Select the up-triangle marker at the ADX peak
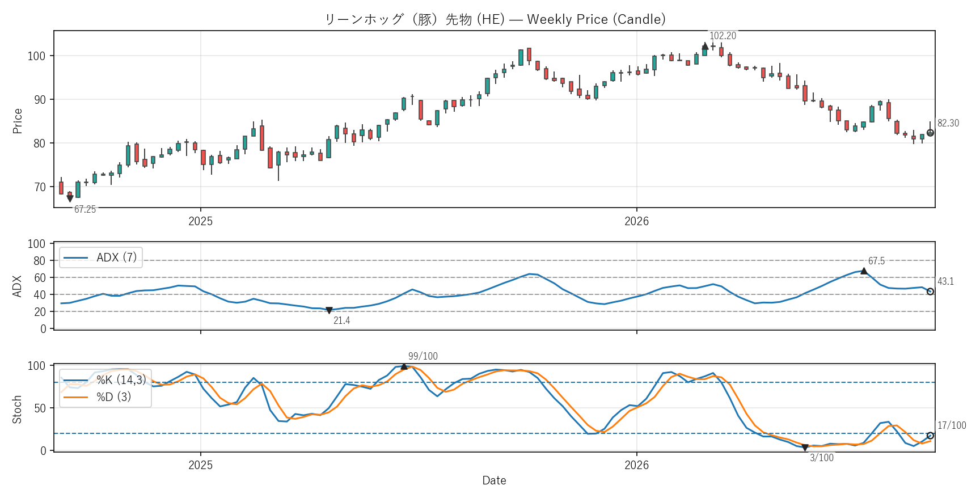 pos(864,271)
